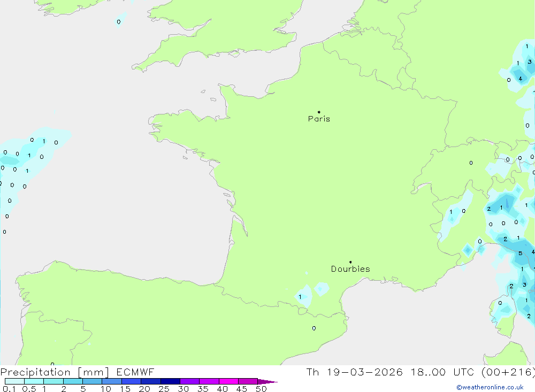Open the weatheronline.co.uk copyright link

[490, 387]
